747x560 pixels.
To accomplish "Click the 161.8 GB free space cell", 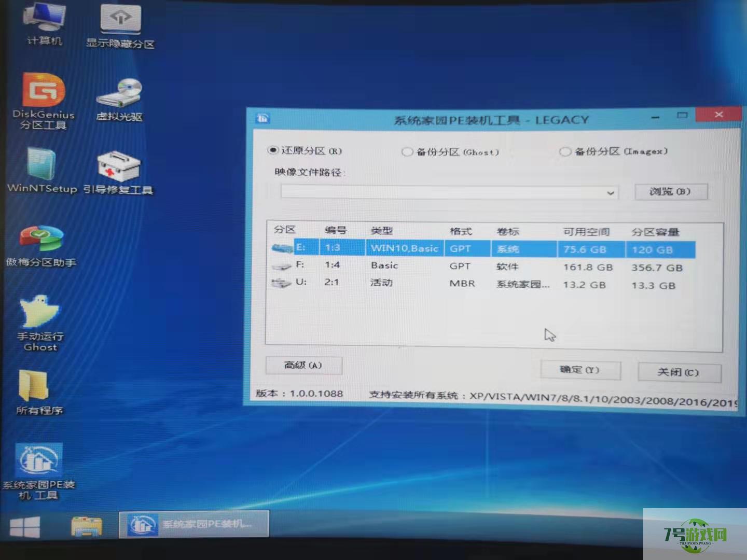I will [x=588, y=268].
